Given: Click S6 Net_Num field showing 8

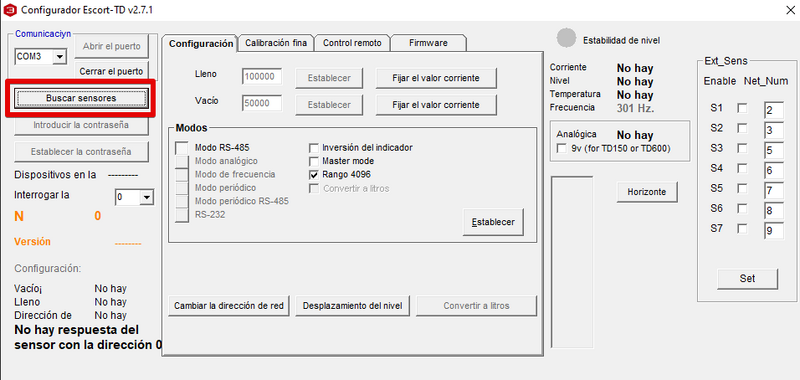Looking at the screenshot, I should (x=773, y=211).
